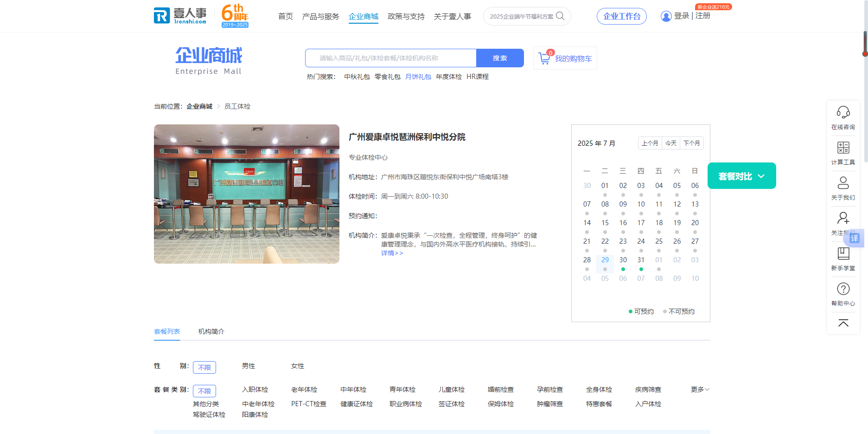
Task: Click the 企业商城 Enterprise Mall logo
Action: (209, 60)
